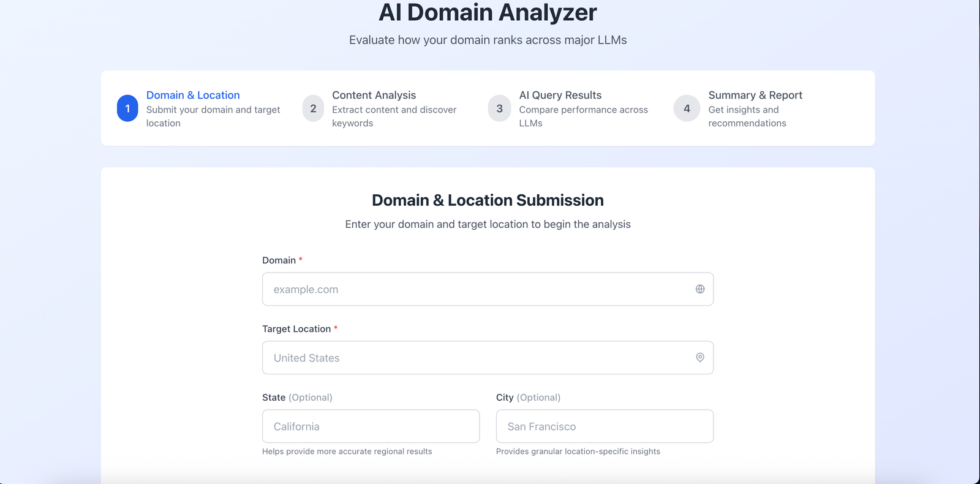Focus the Target Location input field
Viewport: 980px width, 484px height.
[488, 358]
